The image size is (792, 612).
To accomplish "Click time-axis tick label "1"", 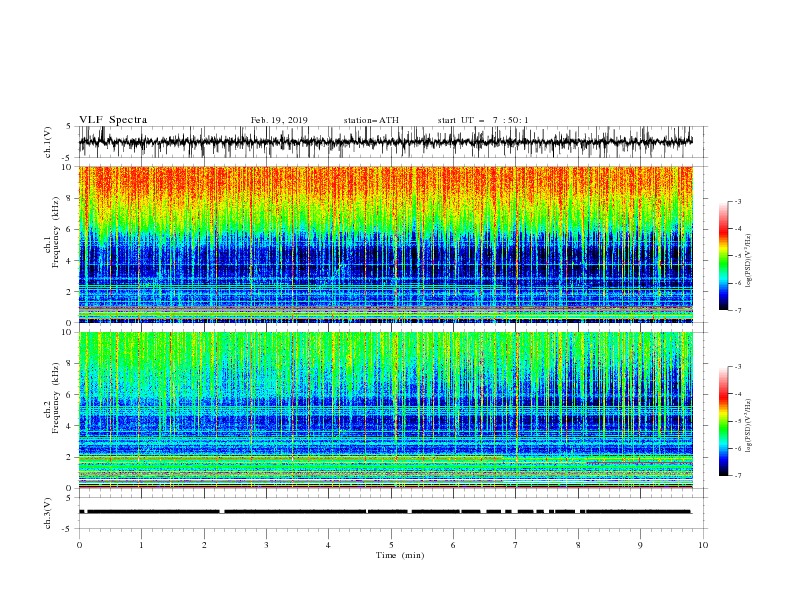I will [x=141, y=545].
